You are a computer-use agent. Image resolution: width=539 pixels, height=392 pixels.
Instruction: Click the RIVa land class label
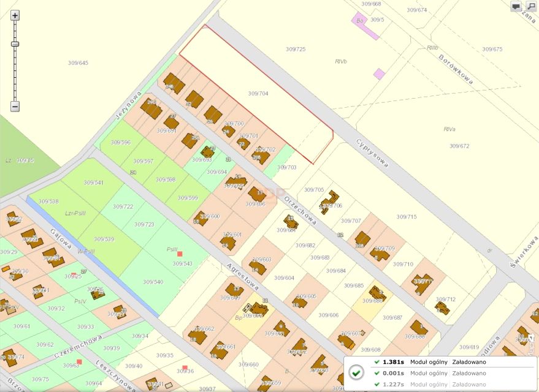point(449,129)
